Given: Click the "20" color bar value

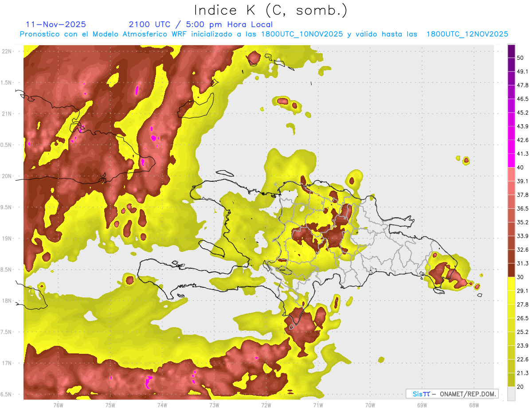Looking at the screenshot, I should [x=520, y=387].
